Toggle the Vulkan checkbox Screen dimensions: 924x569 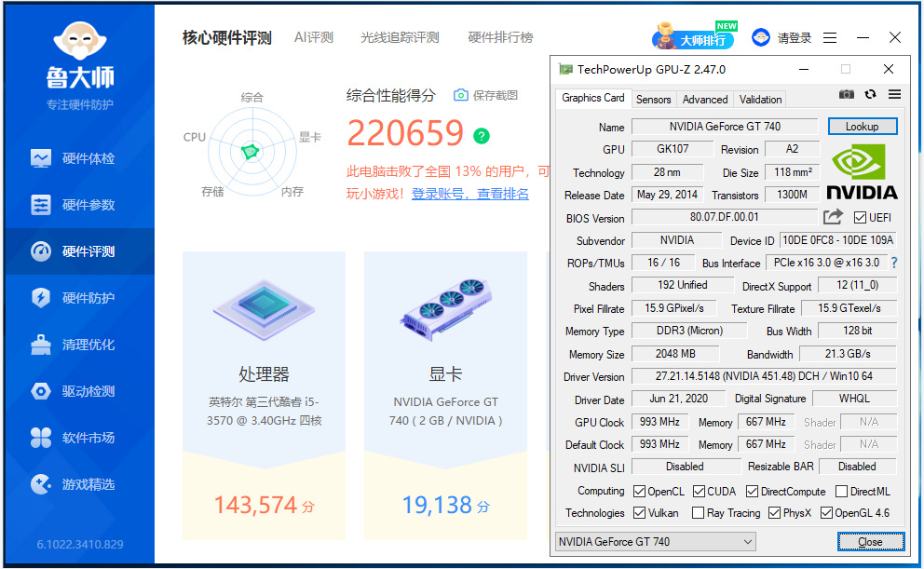(x=639, y=513)
